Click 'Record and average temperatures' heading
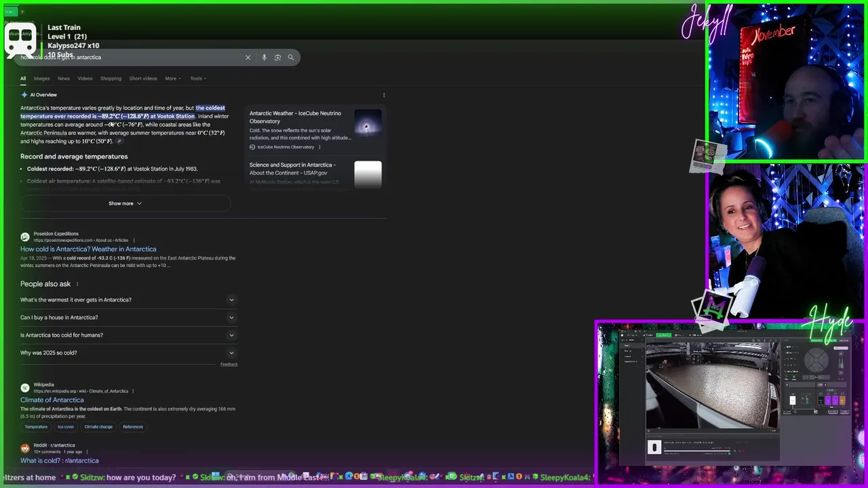Image resolution: width=868 pixels, height=488 pixels. [x=74, y=157]
